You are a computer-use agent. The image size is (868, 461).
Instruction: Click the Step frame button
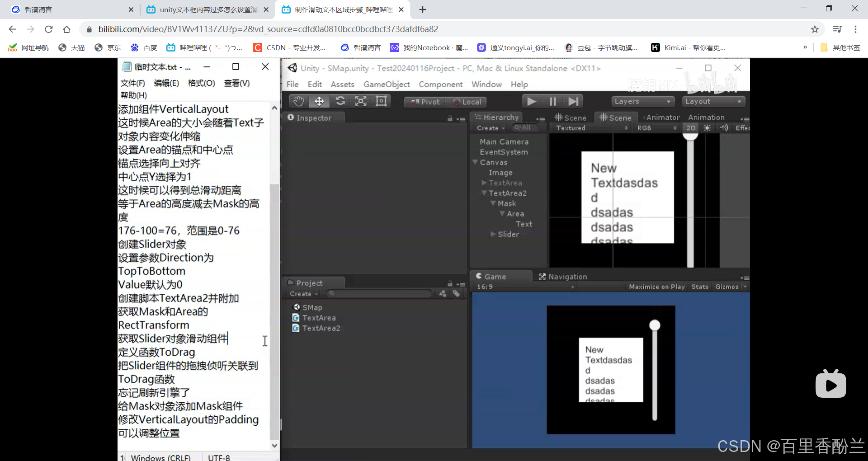coord(573,101)
